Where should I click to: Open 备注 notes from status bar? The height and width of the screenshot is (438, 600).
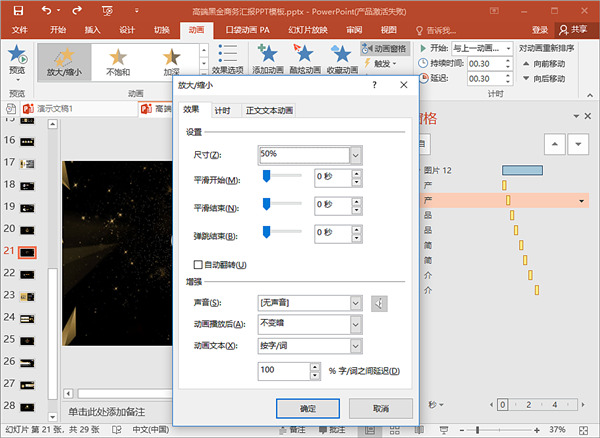(x=293, y=430)
